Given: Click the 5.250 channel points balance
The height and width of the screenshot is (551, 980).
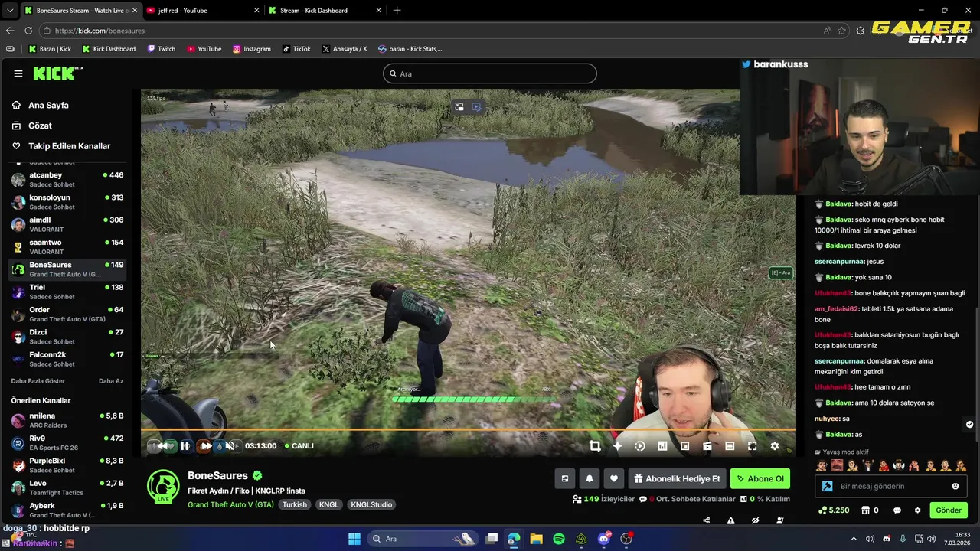Looking at the screenshot, I should tap(834, 510).
